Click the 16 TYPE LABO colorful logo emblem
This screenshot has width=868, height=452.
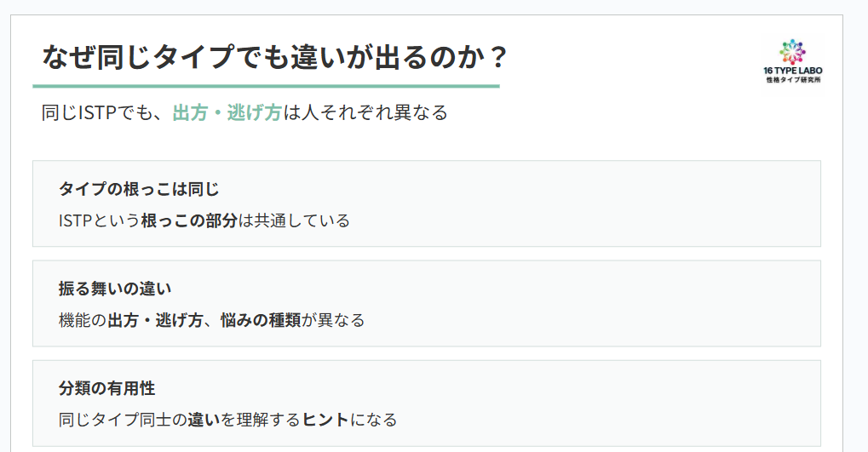tap(792, 51)
